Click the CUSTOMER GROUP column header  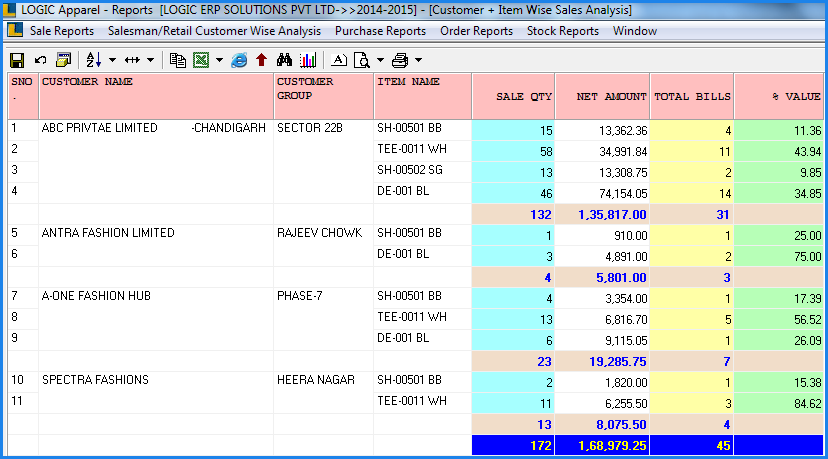(x=324, y=96)
